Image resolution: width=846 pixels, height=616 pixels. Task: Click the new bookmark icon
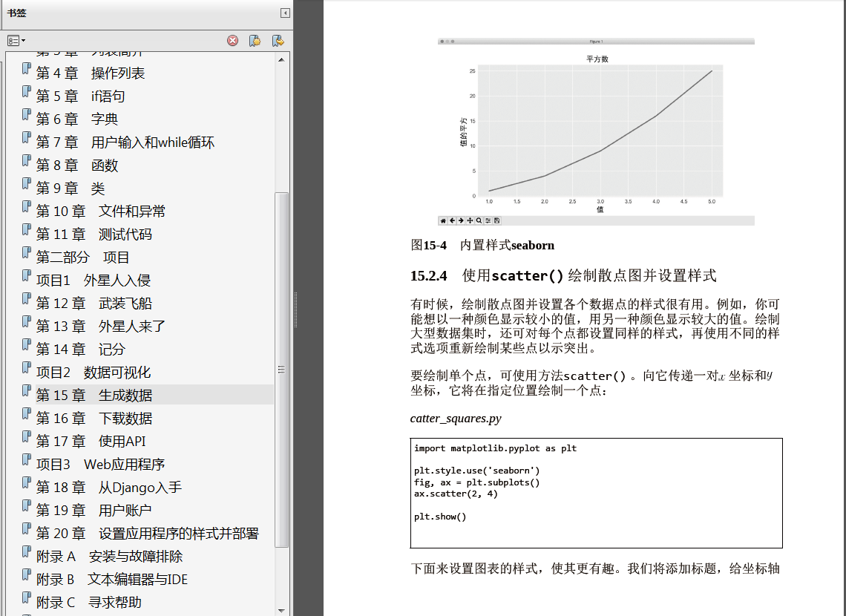(x=255, y=41)
